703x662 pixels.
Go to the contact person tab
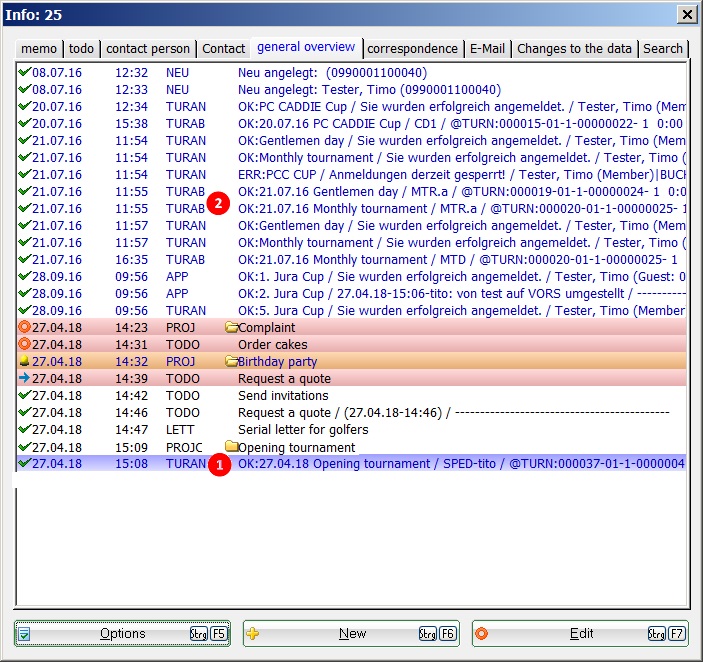(148, 48)
